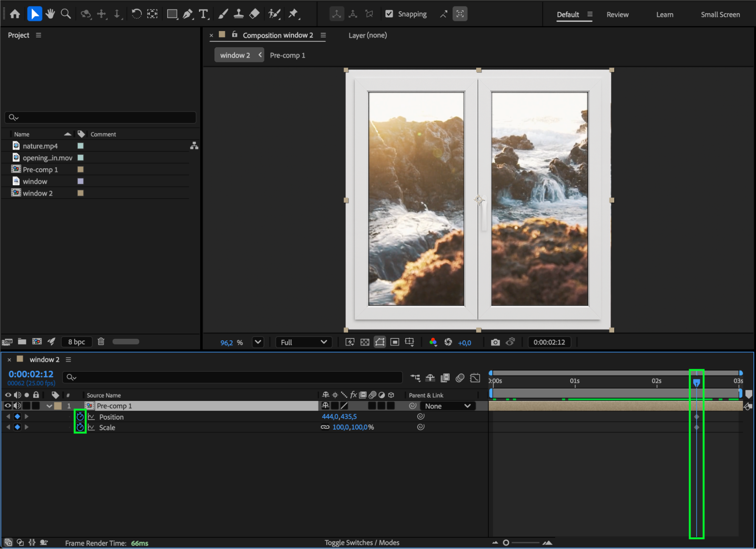
Task: Switch to the Review workspace
Action: (x=617, y=14)
